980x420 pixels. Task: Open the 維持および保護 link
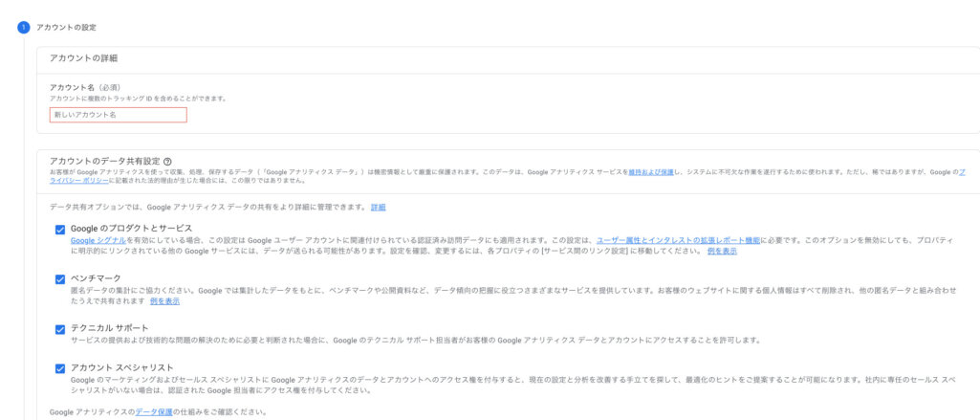pyautogui.click(x=651, y=171)
